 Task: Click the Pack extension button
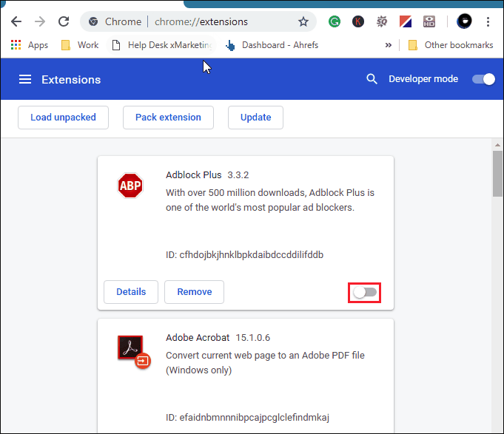coord(168,118)
